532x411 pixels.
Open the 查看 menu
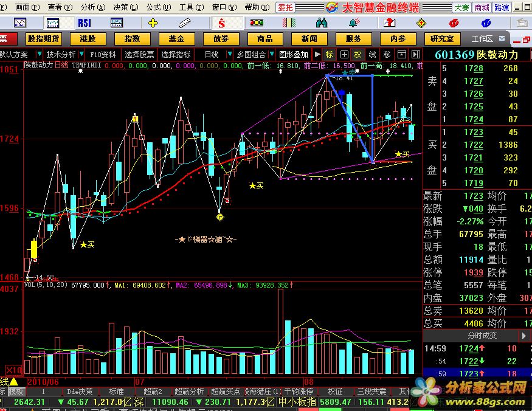coord(60,7)
